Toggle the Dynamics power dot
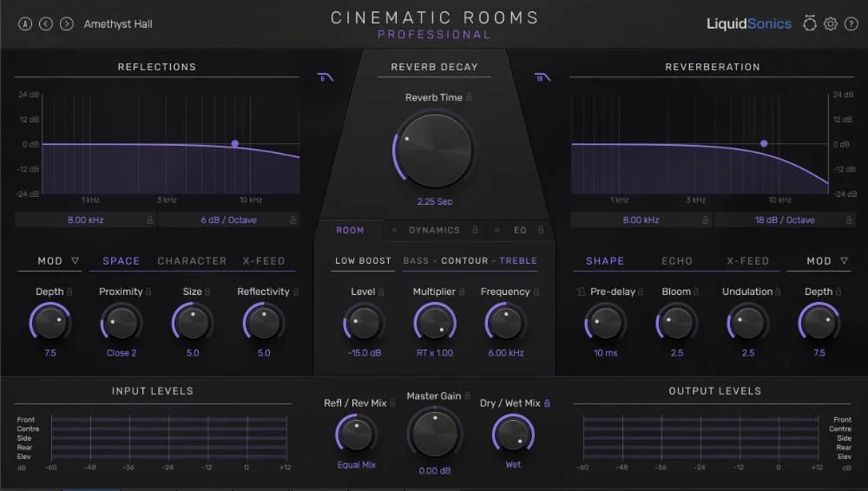The height and width of the screenshot is (491, 868). coord(394,230)
